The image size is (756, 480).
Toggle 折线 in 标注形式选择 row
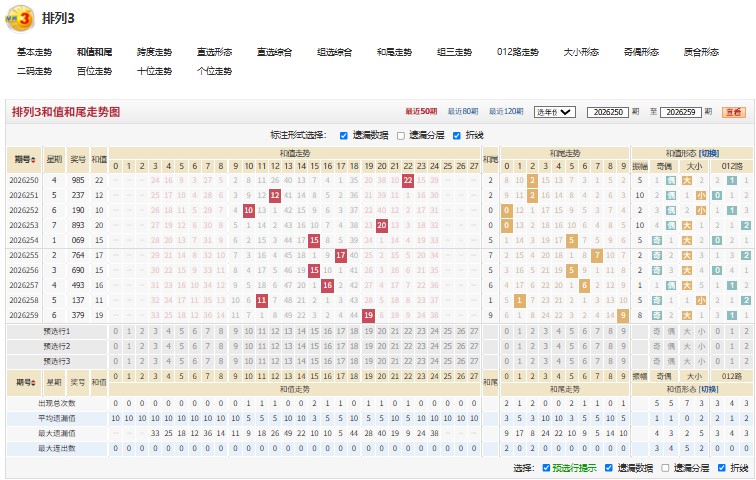tap(457, 135)
